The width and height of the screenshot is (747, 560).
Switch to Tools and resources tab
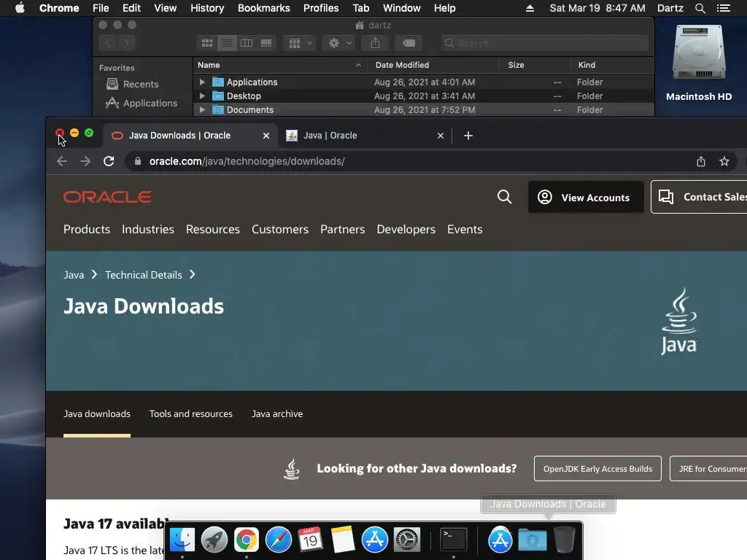(x=191, y=414)
